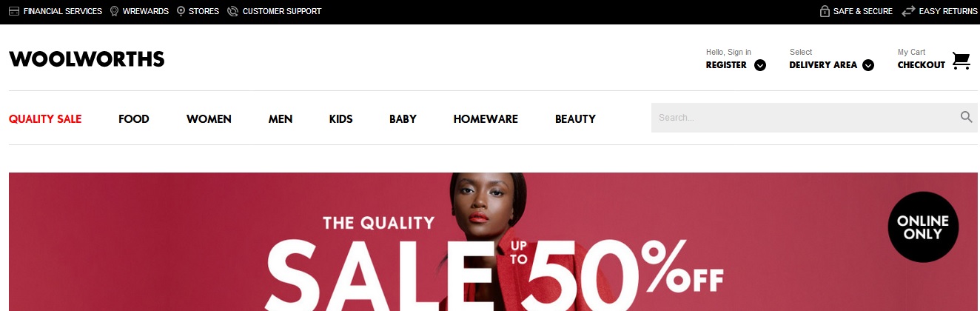Click the Customer Support phone icon
The image size is (980, 311).
point(232,11)
